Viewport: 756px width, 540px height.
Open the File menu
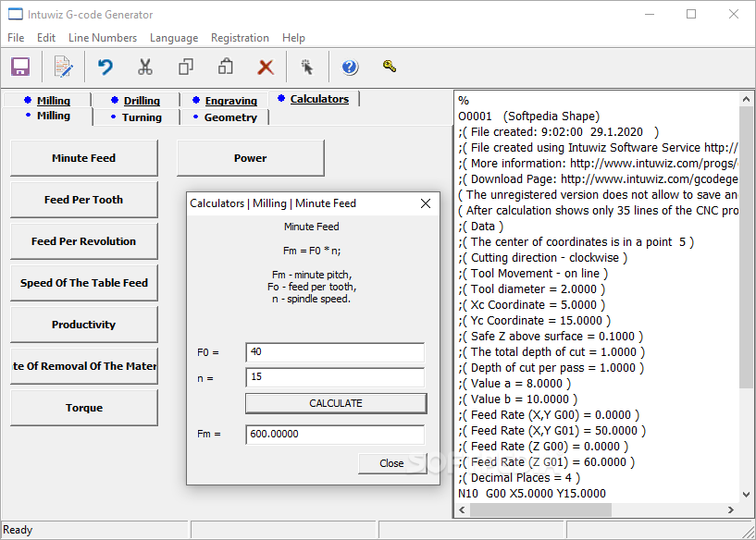[16, 38]
